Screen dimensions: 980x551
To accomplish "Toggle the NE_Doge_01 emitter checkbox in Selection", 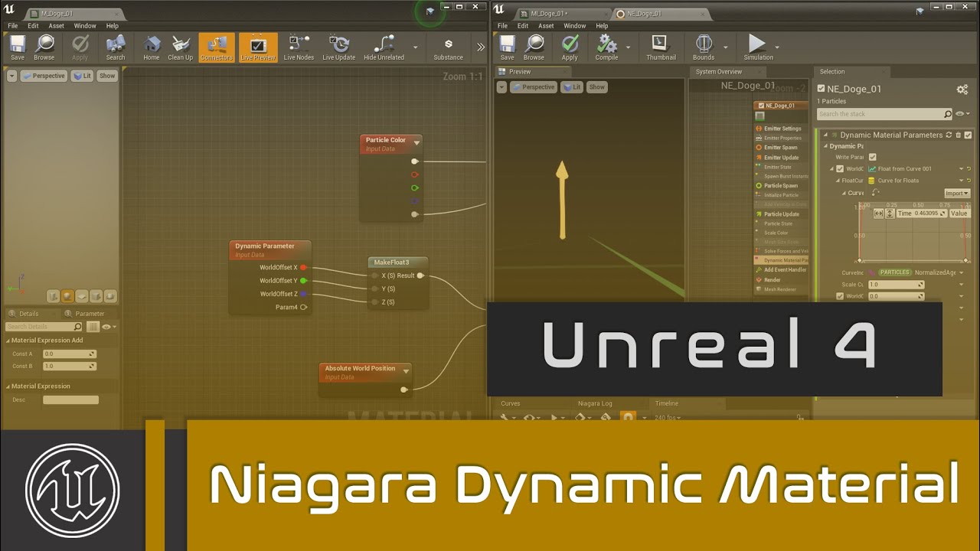I will (821, 89).
